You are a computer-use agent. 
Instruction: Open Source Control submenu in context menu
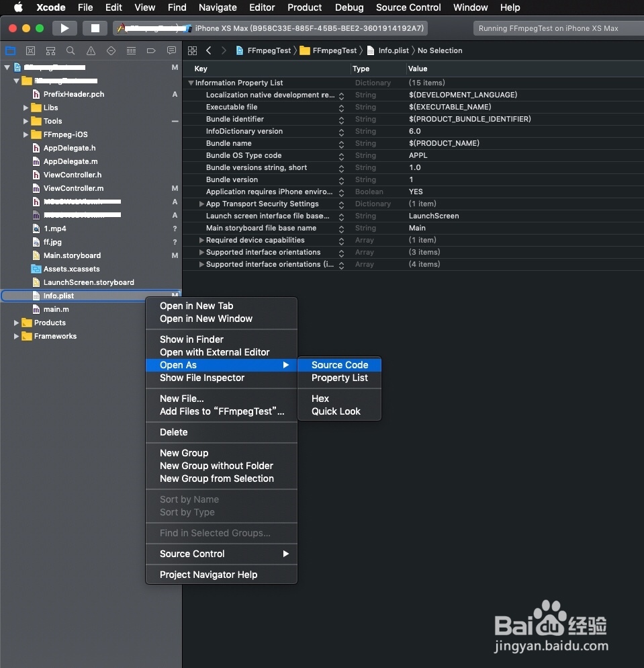[222, 554]
